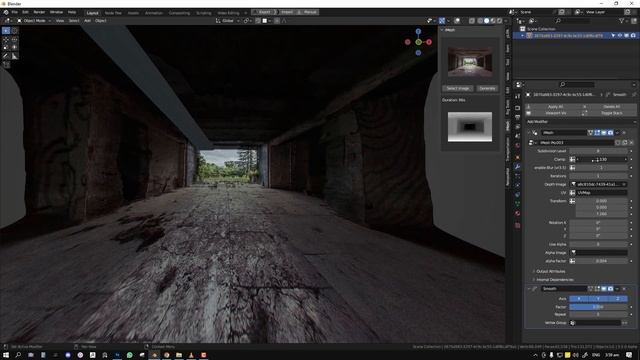Select the Move tool
This screenshot has width=640, height=360.
[6, 40]
